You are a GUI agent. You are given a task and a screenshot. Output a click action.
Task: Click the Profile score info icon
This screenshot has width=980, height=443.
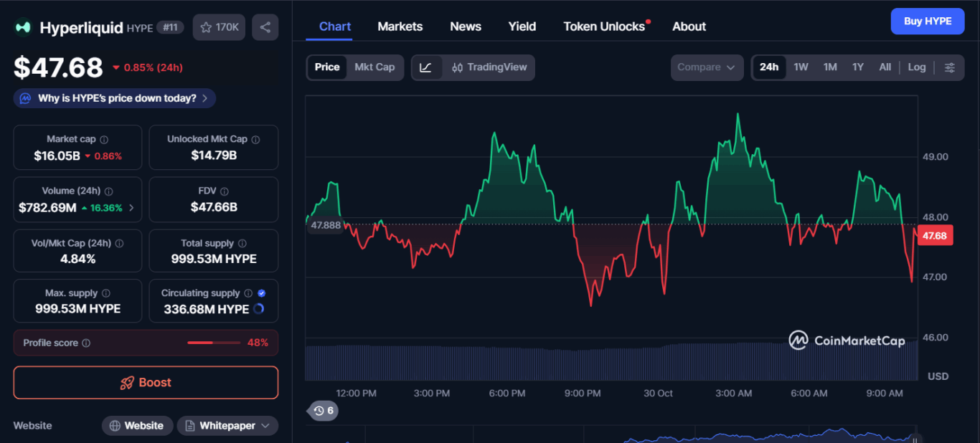click(86, 343)
